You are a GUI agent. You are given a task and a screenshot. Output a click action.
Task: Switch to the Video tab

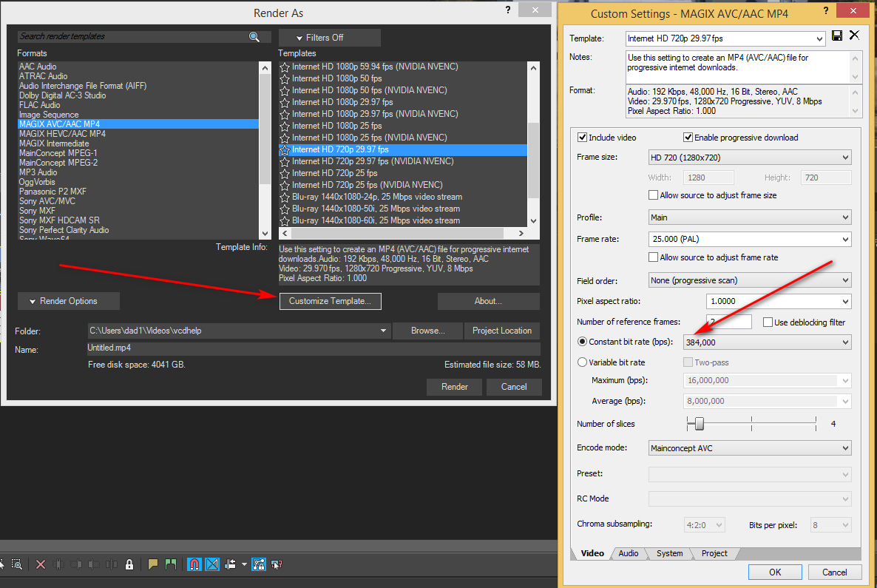point(592,553)
